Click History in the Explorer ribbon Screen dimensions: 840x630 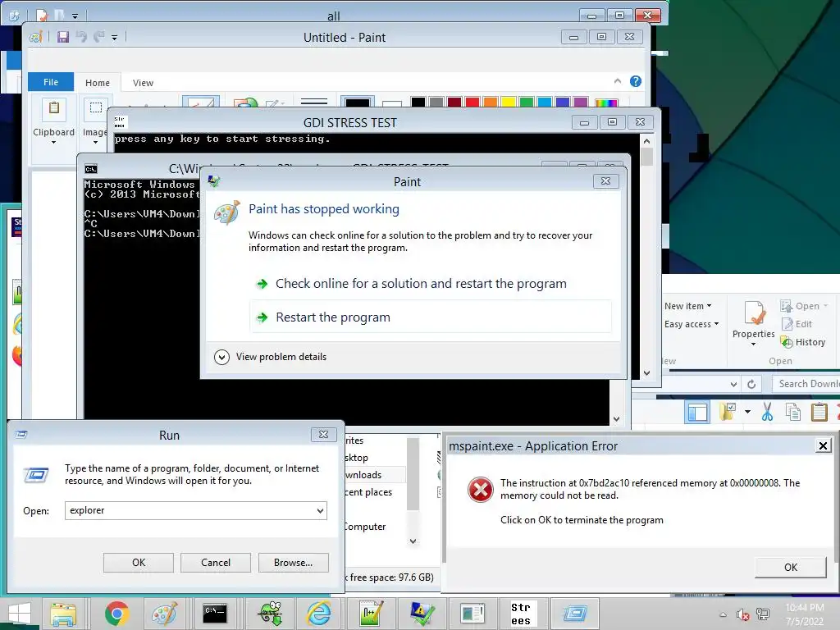pos(803,342)
